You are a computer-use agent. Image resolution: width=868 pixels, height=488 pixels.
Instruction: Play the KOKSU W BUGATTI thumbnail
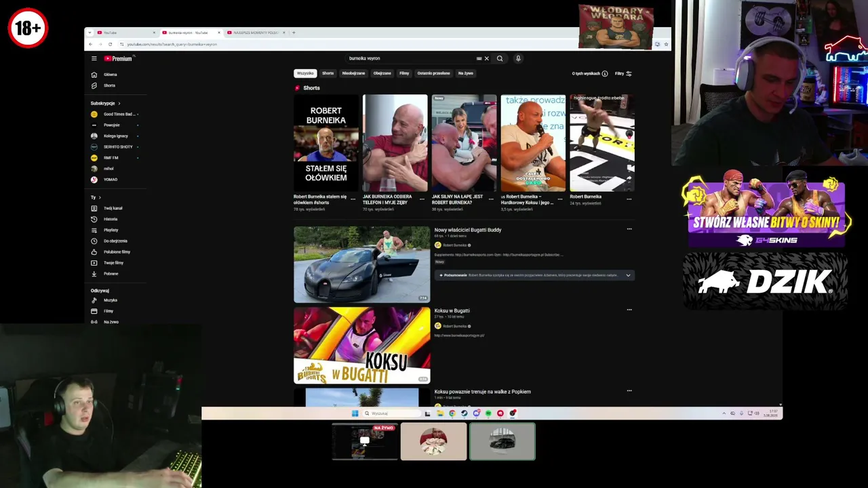pos(361,345)
